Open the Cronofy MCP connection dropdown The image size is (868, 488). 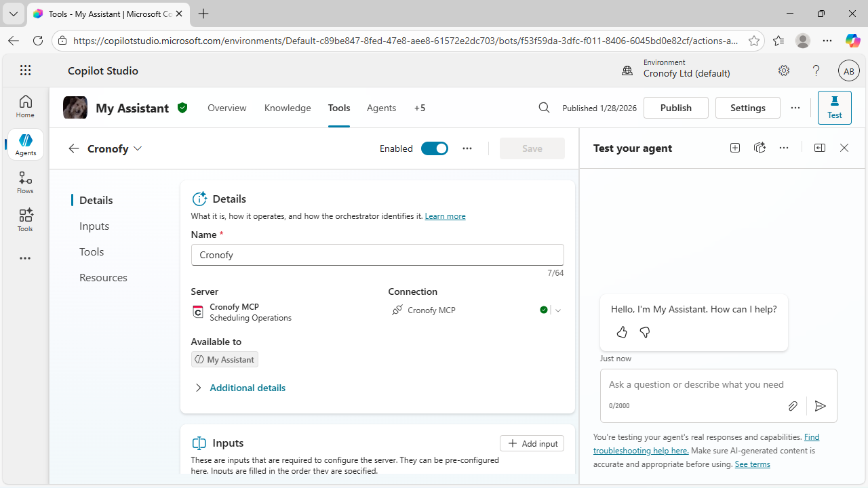tap(558, 310)
